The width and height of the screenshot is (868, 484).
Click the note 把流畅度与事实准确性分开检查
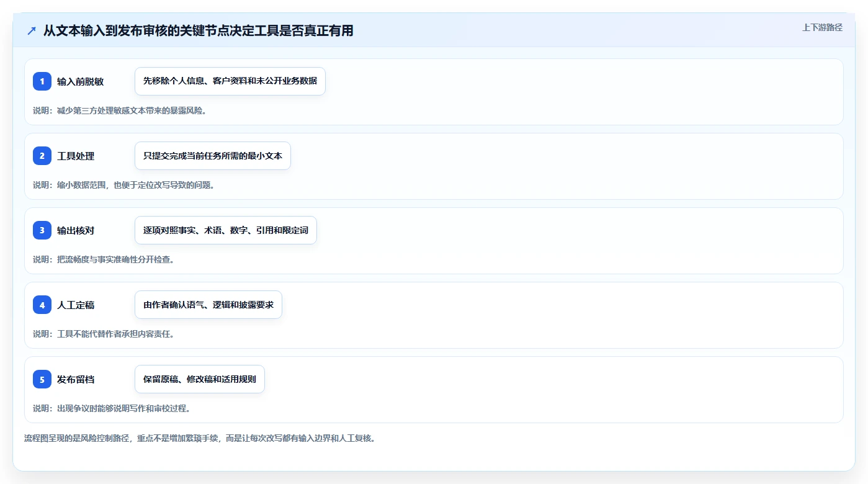pos(104,259)
